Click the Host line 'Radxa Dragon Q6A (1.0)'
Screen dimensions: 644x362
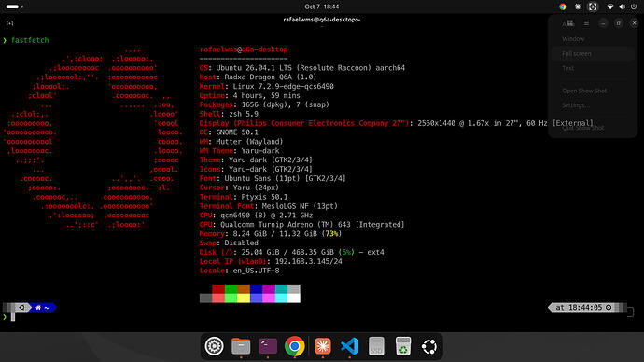coord(271,77)
